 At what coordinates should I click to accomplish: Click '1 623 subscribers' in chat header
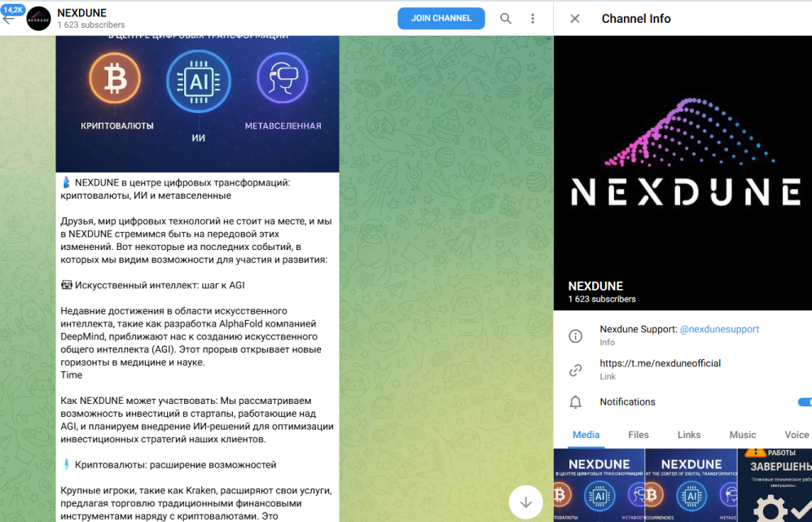[90, 25]
